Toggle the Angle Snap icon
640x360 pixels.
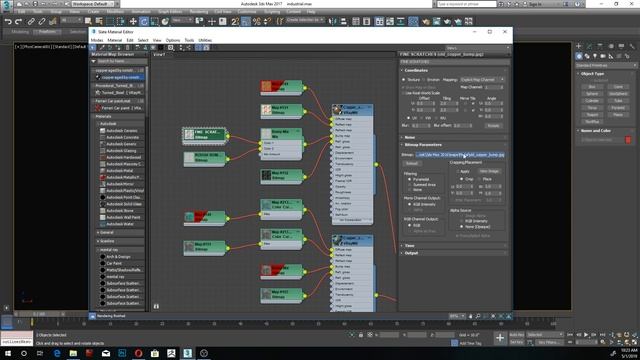pos(246,21)
